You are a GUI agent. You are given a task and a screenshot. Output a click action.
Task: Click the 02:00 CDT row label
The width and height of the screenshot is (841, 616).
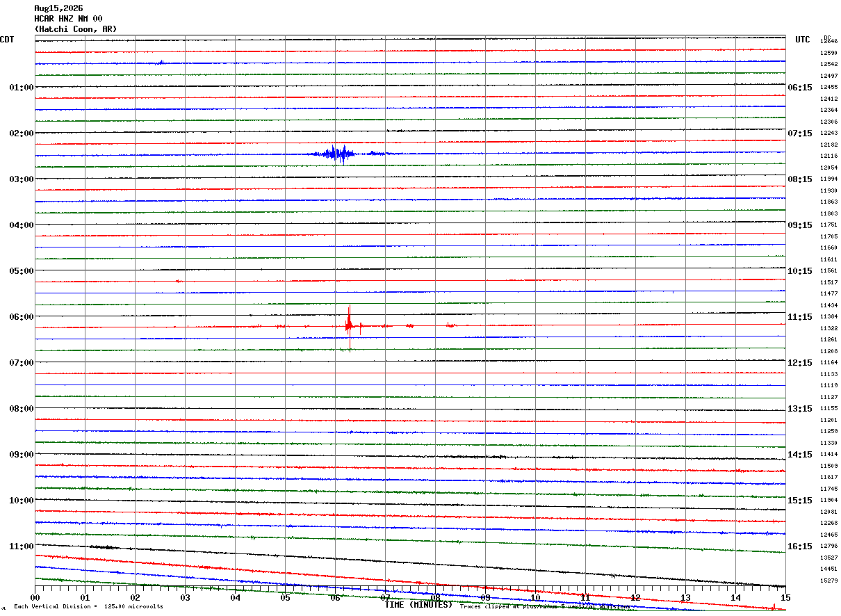(x=22, y=133)
